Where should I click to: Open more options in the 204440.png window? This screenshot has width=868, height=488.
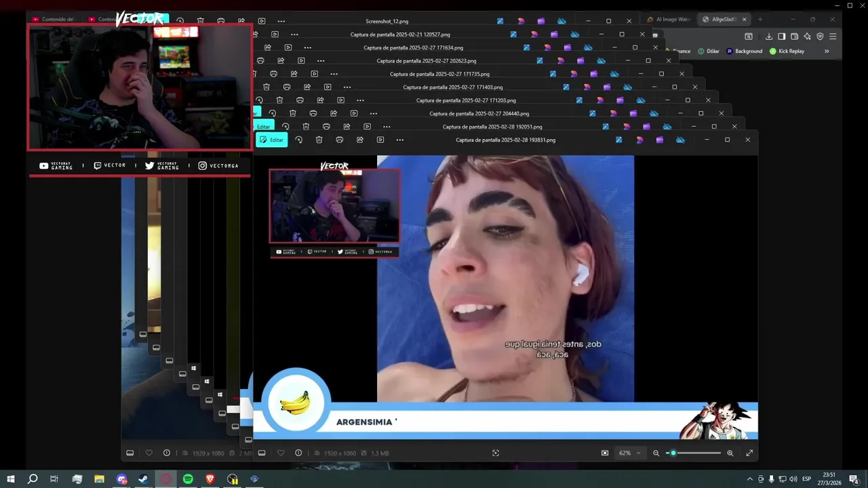pos(373,113)
